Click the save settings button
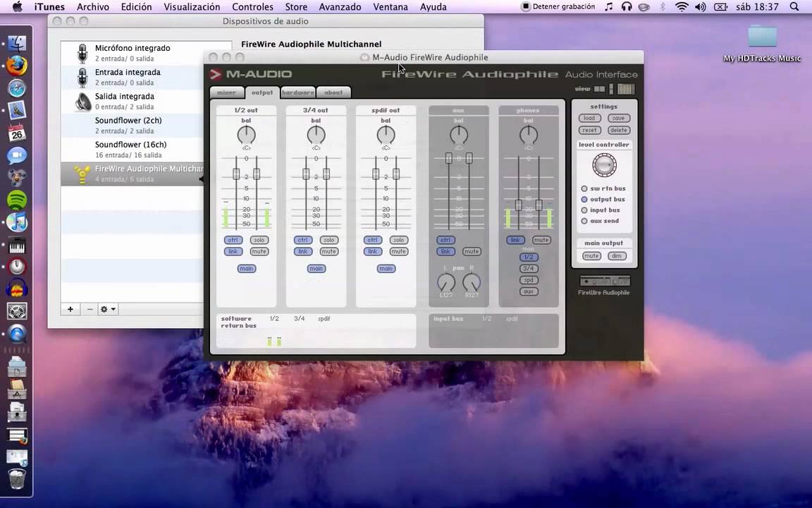The width and height of the screenshot is (812, 508). [618, 119]
